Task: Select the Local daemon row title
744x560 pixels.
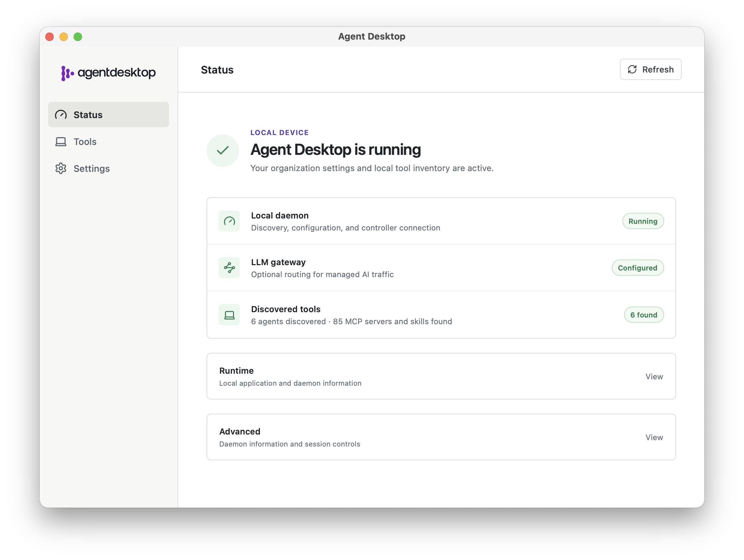Action: pos(280,216)
